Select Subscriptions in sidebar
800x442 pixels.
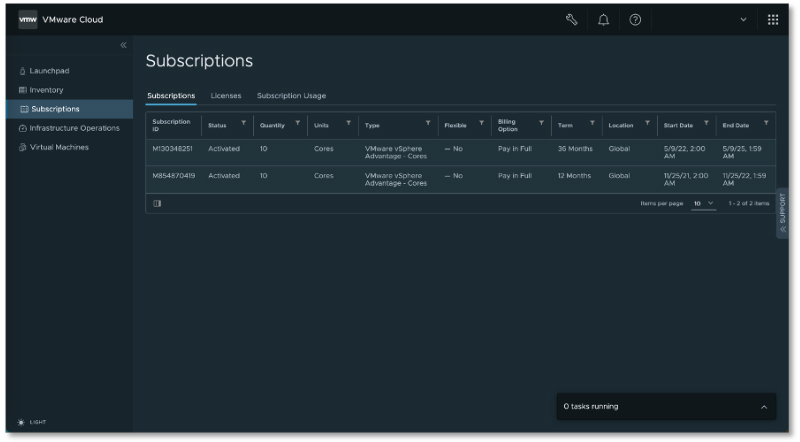(x=69, y=109)
